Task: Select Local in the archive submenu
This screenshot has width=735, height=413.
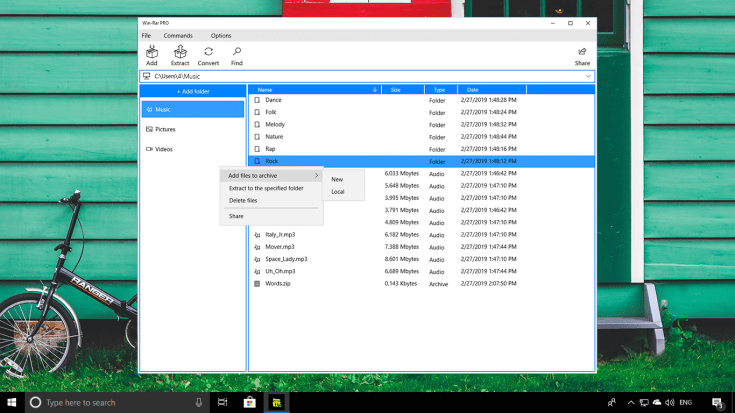Action: pyautogui.click(x=338, y=192)
